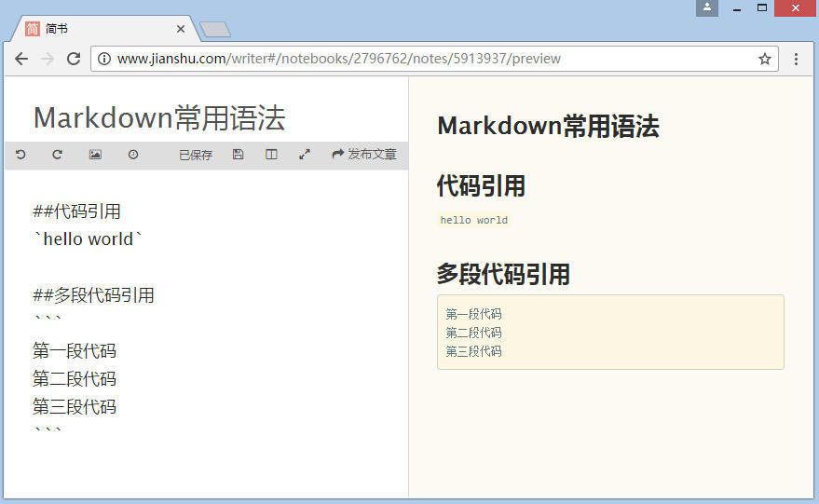Viewport: 819px width, 504px height.
Task: Go forward in browser history
Action: tap(48, 59)
